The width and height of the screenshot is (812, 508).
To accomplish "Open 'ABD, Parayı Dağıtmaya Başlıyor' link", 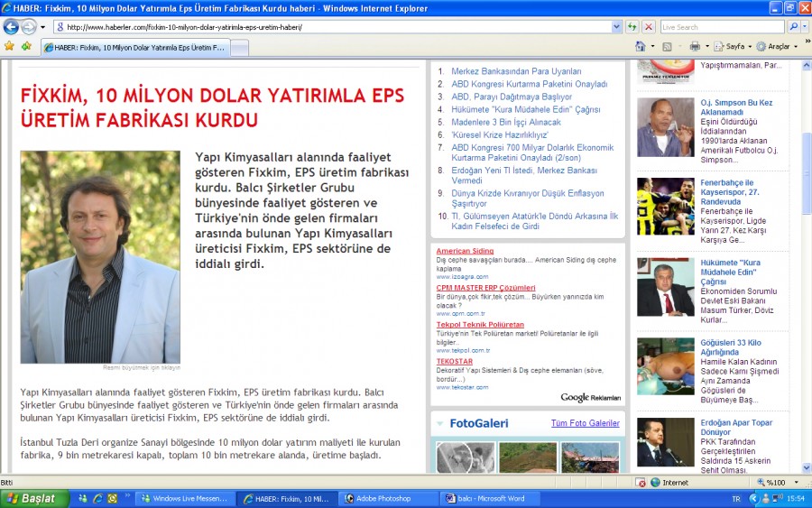I will coord(512,97).
